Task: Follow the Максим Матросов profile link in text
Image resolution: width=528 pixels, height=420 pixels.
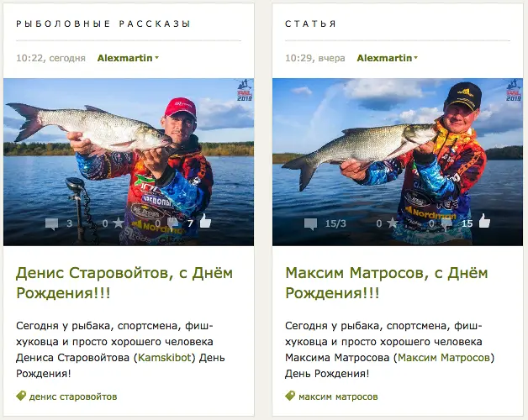Action: (444, 357)
